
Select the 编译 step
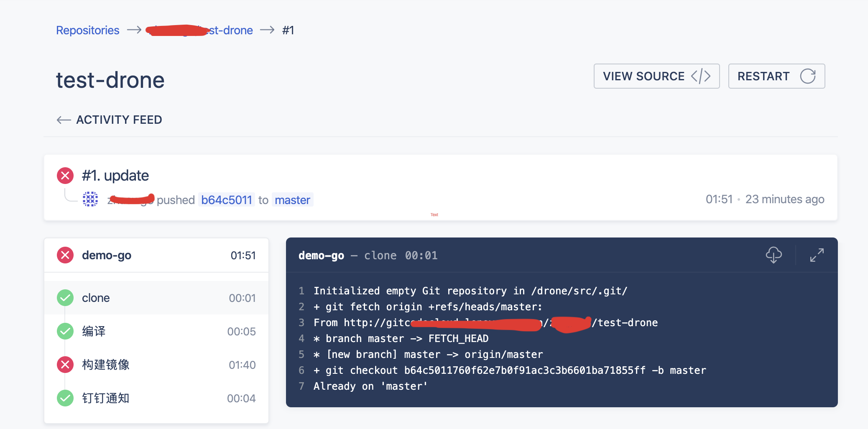tap(156, 331)
